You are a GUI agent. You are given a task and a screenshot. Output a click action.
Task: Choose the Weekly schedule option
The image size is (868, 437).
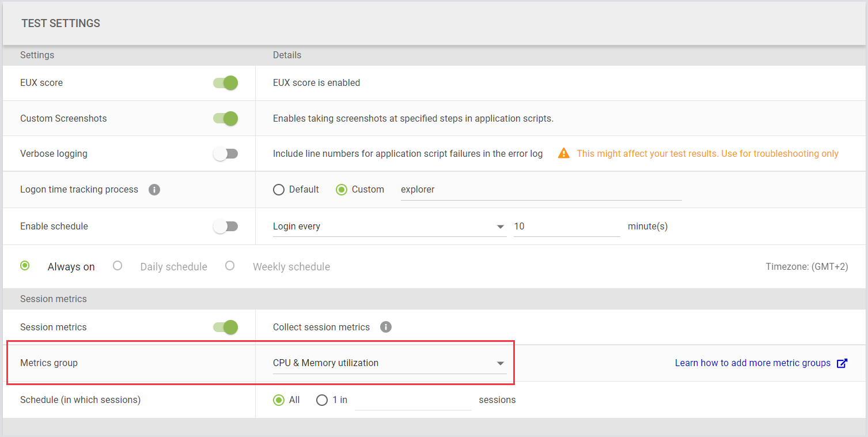tap(230, 266)
